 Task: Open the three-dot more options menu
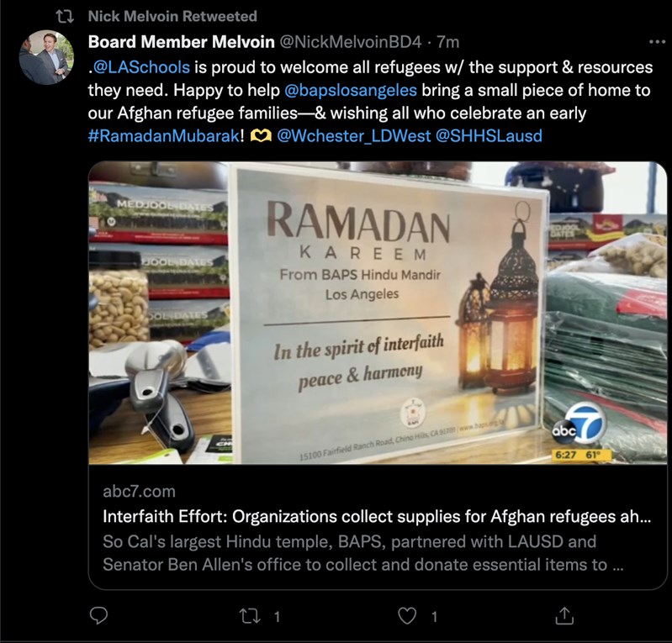coord(657,42)
